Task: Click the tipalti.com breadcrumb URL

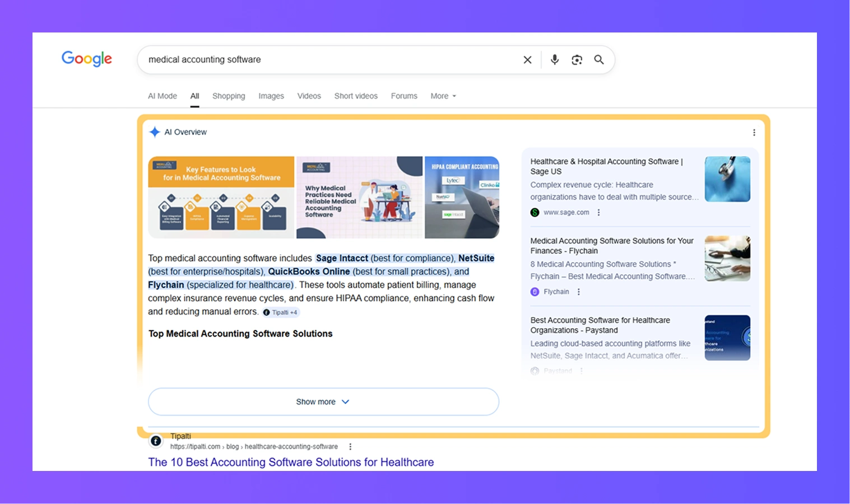Action: pos(254,447)
